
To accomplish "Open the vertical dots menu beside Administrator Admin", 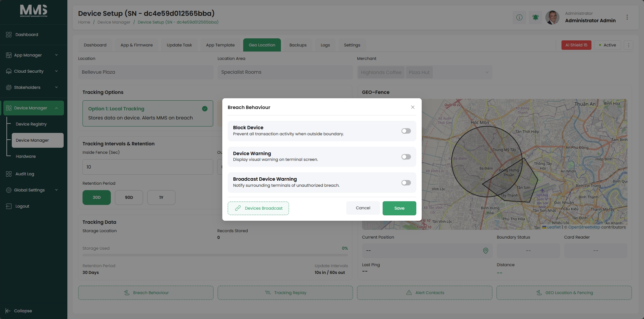I will click(x=627, y=17).
